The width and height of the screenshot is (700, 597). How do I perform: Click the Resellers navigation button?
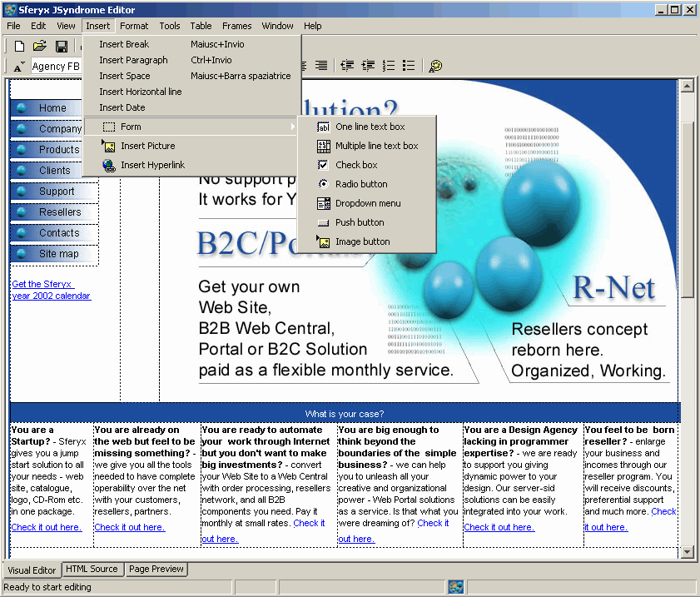59,212
